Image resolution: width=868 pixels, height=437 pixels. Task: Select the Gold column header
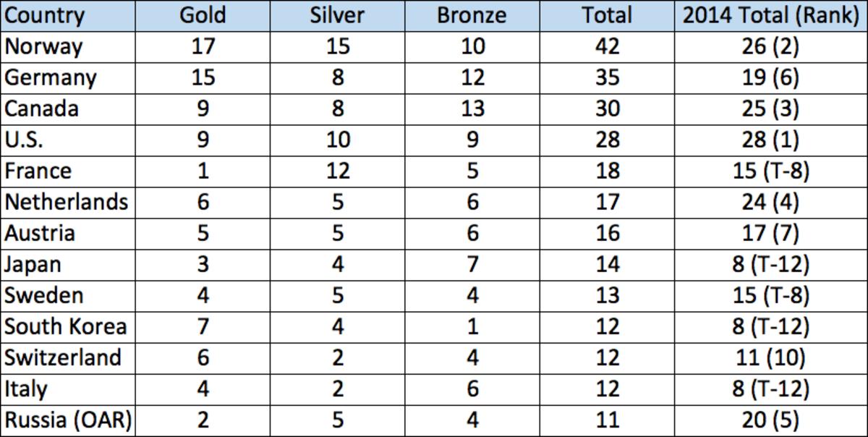203,15
